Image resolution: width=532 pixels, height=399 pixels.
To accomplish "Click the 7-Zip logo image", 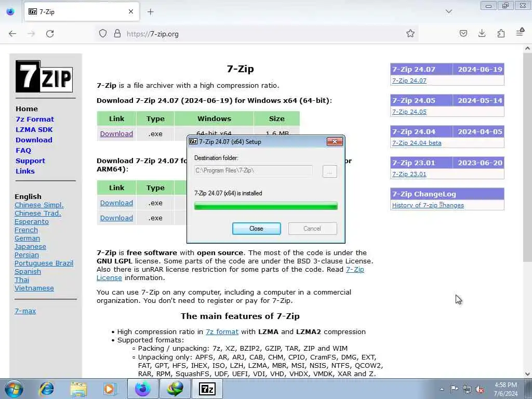I will click(x=44, y=76).
